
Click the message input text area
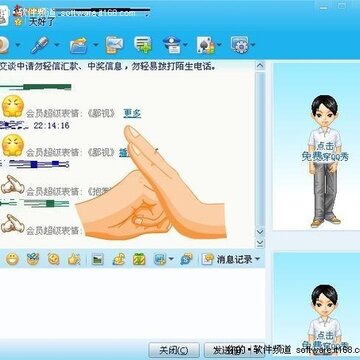coord(133,303)
